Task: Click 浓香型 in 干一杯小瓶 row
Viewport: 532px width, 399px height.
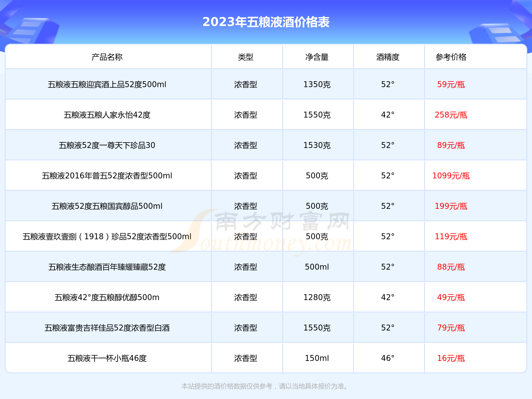Action: [x=246, y=358]
